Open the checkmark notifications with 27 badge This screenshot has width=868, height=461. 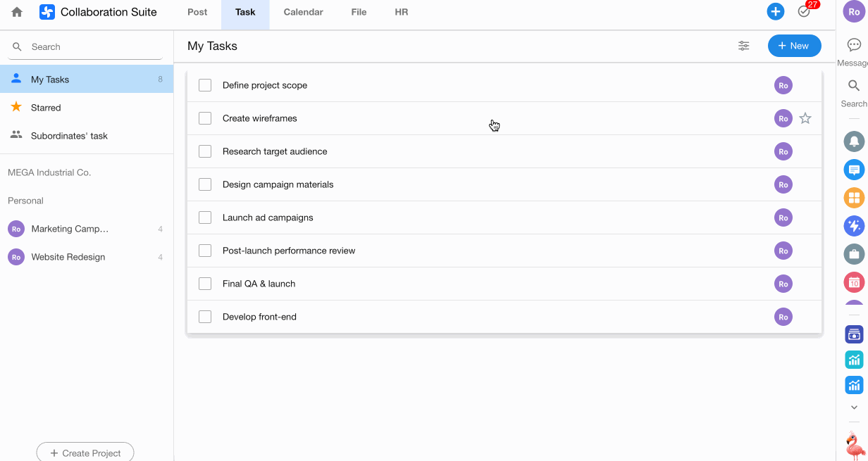[804, 12]
